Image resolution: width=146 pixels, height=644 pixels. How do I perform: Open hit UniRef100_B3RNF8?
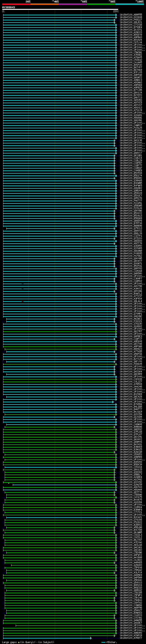point(131,510)
